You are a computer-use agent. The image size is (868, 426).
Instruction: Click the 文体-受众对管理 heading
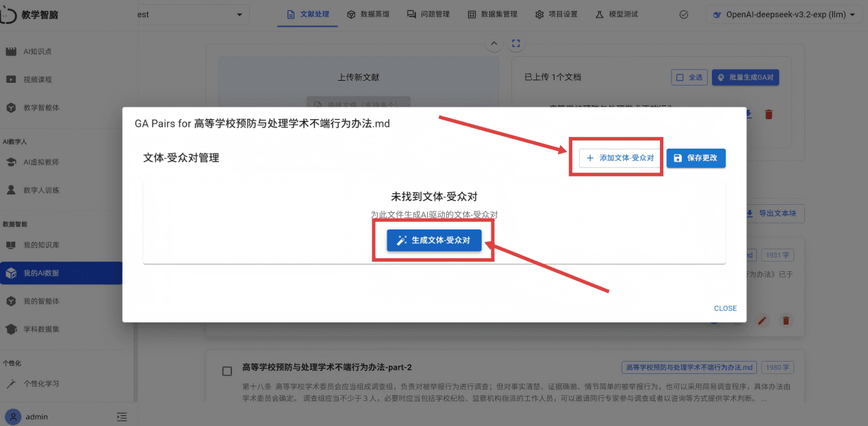point(181,158)
